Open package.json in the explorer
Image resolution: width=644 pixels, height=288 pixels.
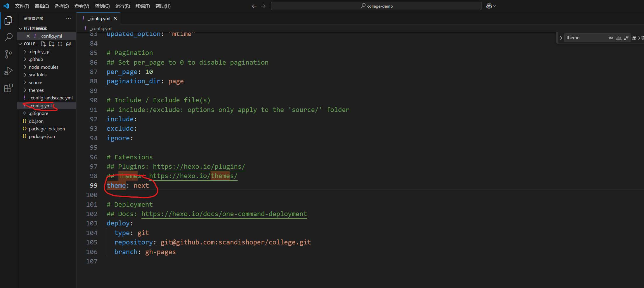pyautogui.click(x=42, y=136)
